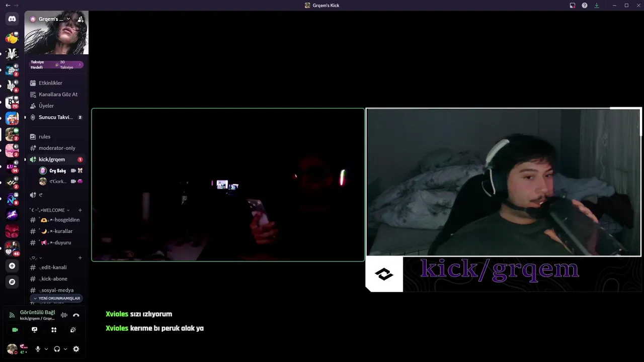Select the kick/grqem stream video tile
This screenshot has height=362, width=644.
(504, 200)
